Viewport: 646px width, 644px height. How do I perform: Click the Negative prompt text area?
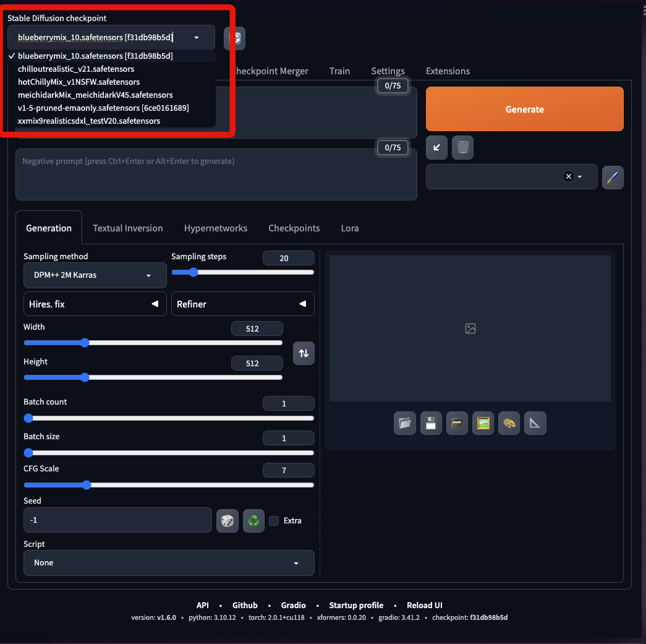pos(216,174)
